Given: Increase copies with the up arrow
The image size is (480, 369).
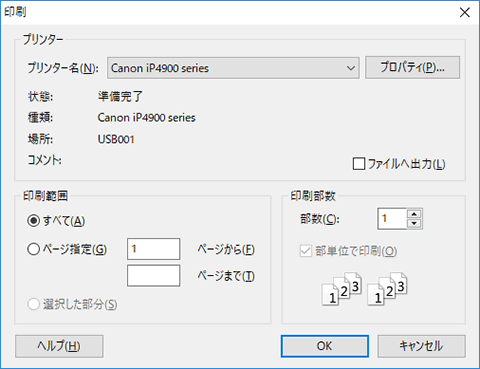Looking at the screenshot, I should click(414, 214).
